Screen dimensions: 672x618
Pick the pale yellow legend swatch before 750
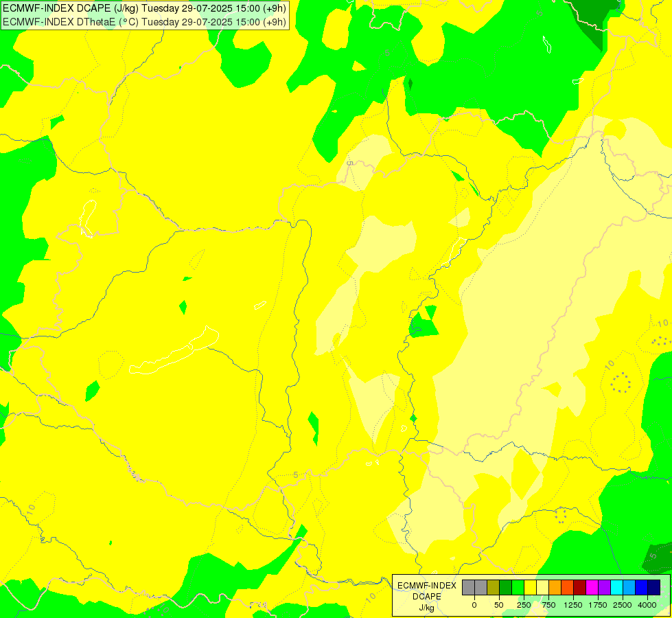pos(542,587)
